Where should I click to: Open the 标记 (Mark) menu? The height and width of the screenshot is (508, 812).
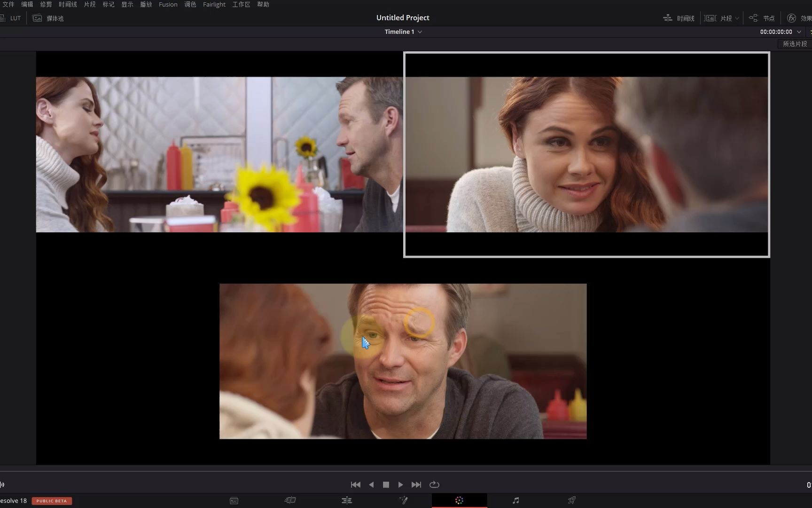(x=109, y=4)
